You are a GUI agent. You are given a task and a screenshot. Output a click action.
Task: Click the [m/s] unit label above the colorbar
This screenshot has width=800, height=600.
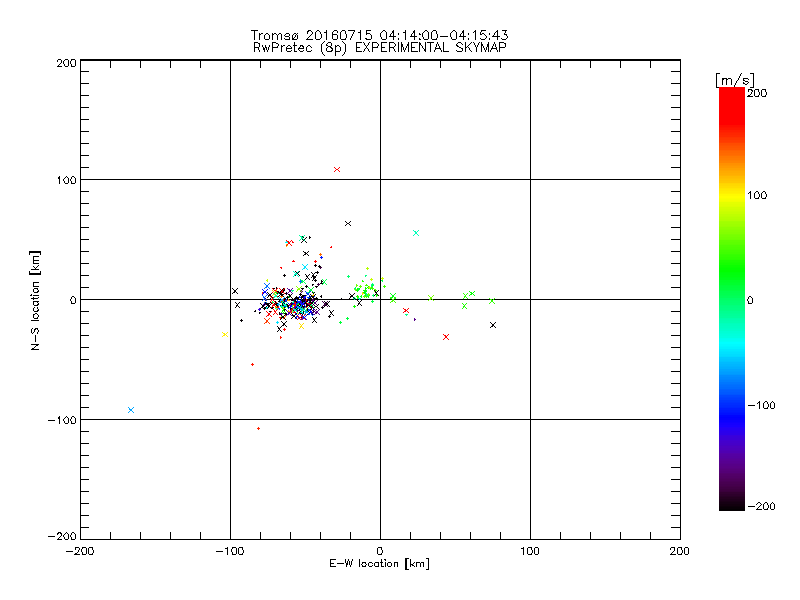tap(733, 79)
